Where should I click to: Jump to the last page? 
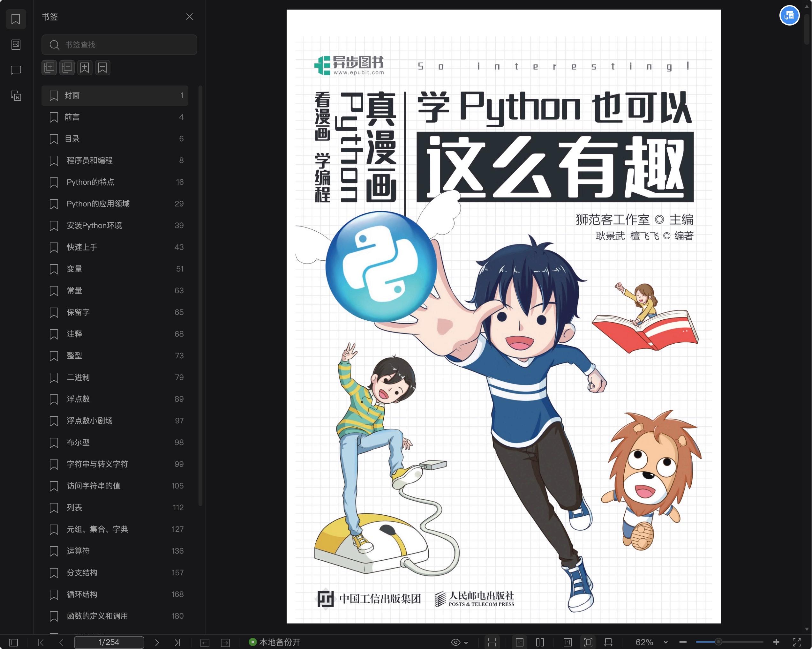(177, 642)
